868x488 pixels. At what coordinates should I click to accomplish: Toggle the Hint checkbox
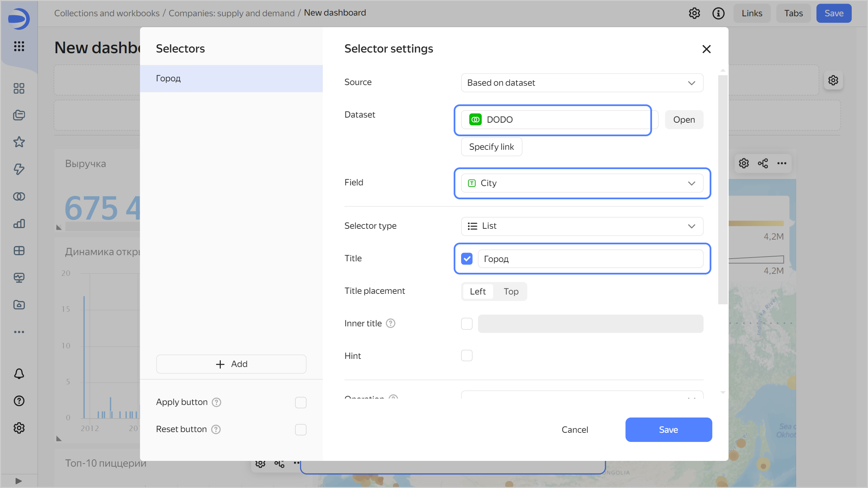[467, 355]
